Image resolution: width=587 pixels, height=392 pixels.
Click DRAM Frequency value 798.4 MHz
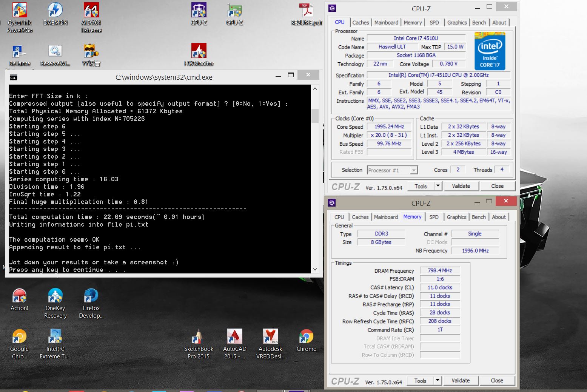tap(440, 271)
